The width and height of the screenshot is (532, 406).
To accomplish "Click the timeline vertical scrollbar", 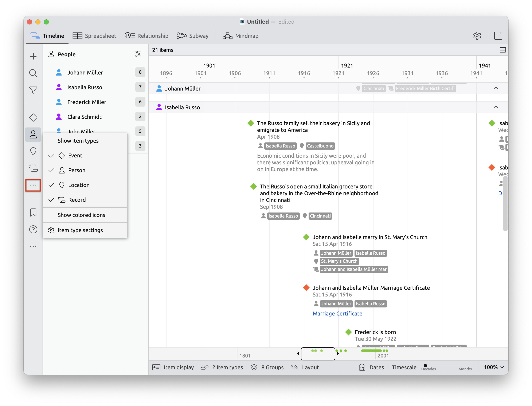I will [505, 203].
